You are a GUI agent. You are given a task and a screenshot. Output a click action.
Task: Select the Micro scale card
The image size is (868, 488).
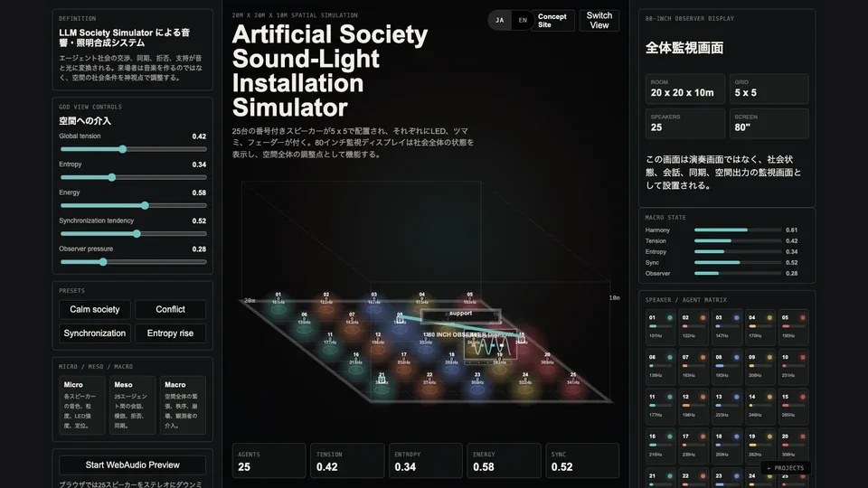click(82, 405)
